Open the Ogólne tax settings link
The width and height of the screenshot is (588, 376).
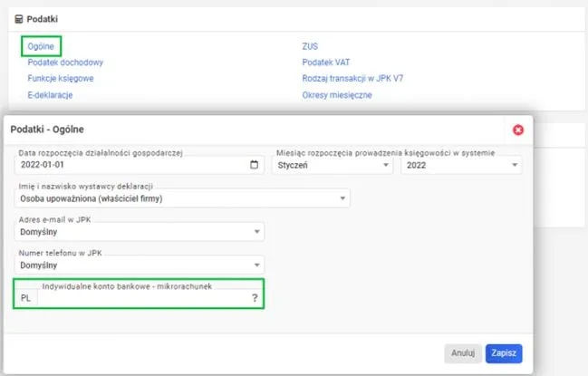41,46
